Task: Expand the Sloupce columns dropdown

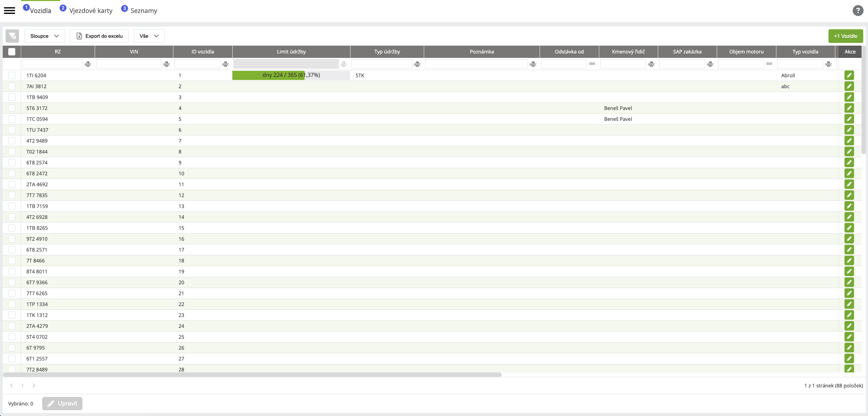Action: (44, 36)
